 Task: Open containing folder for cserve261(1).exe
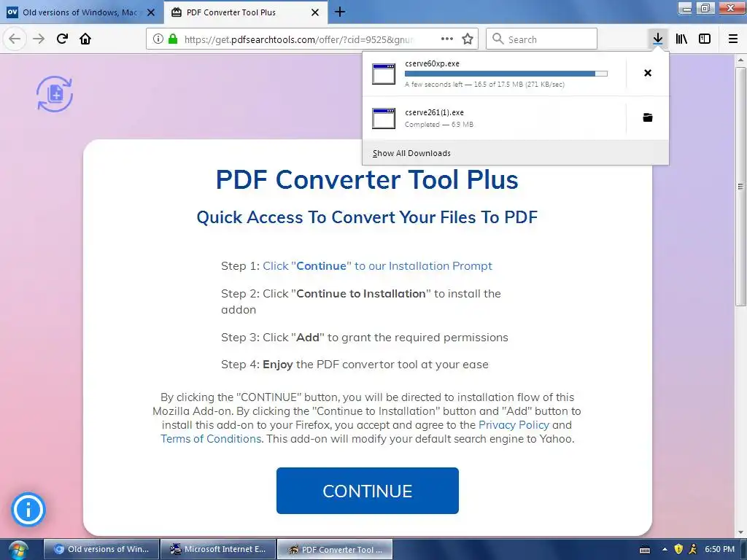click(x=648, y=117)
